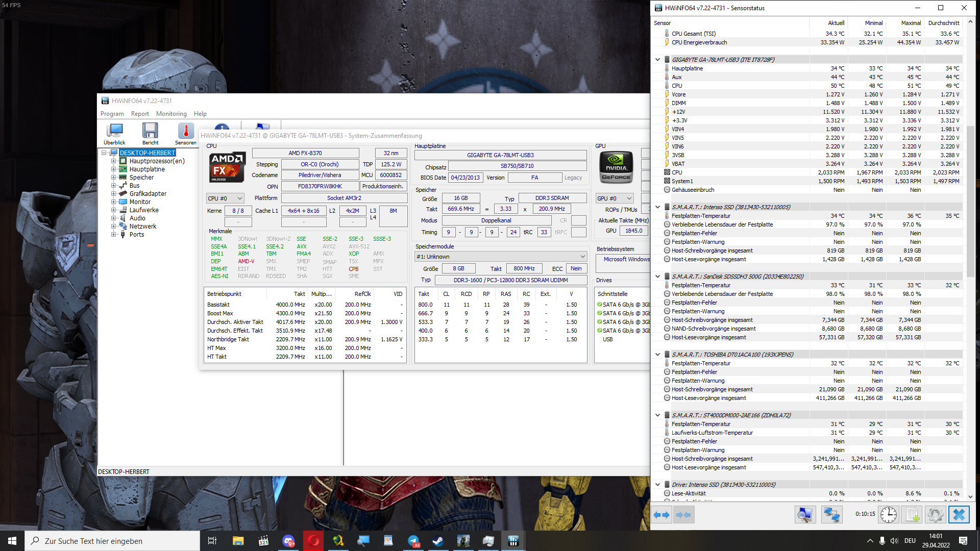Open the Monitoring menu
The image size is (980, 551).
[171, 114]
